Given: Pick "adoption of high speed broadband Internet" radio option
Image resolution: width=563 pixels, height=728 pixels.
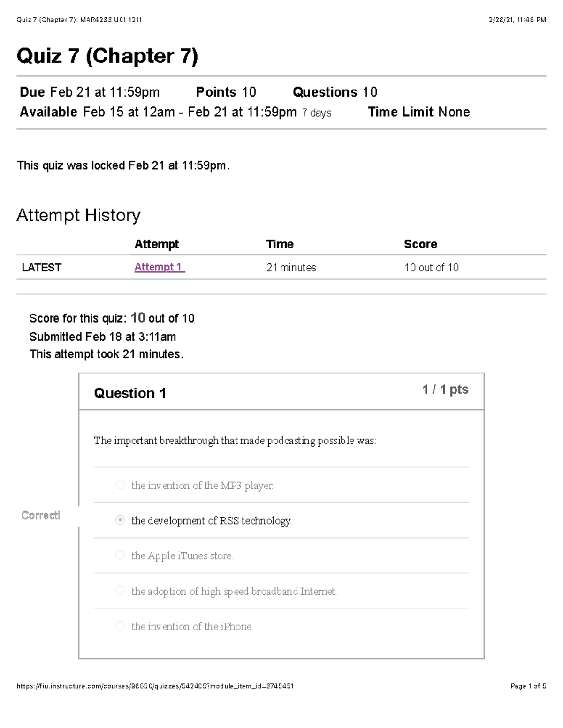Looking at the screenshot, I should point(120,591).
